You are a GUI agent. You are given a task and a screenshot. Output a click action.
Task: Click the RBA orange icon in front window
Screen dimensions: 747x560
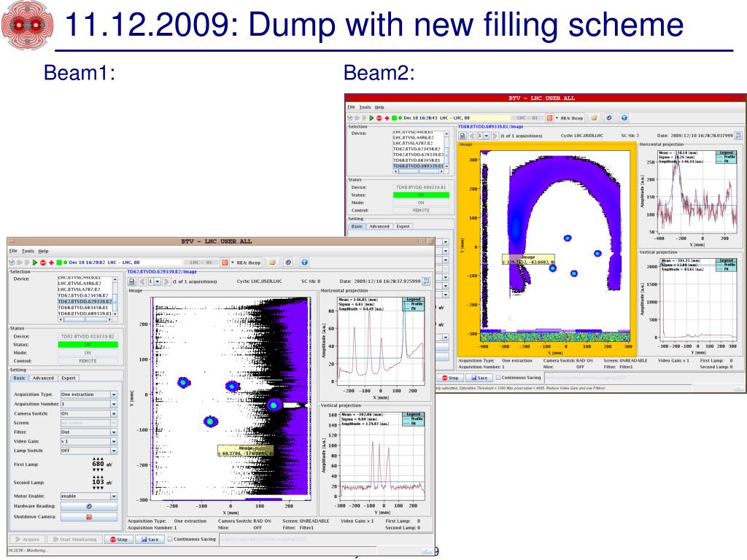tap(225, 262)
